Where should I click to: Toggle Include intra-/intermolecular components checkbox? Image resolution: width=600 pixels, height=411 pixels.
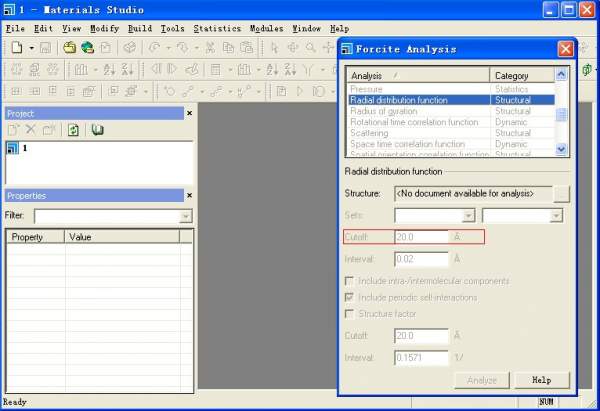349,281
